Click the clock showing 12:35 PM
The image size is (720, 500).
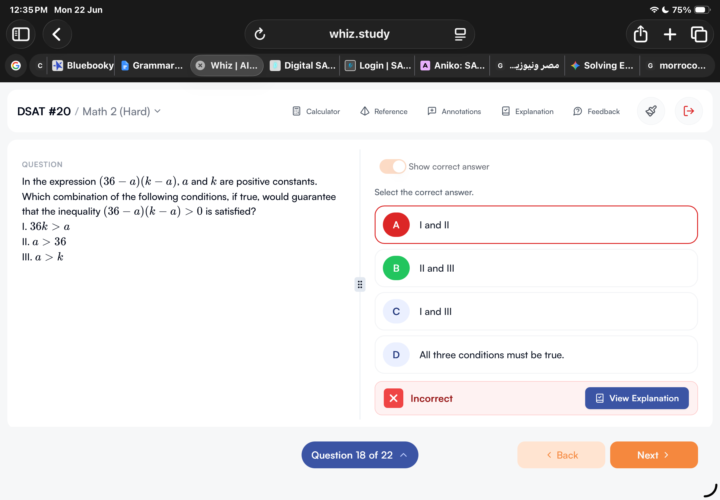pos(28,10)
